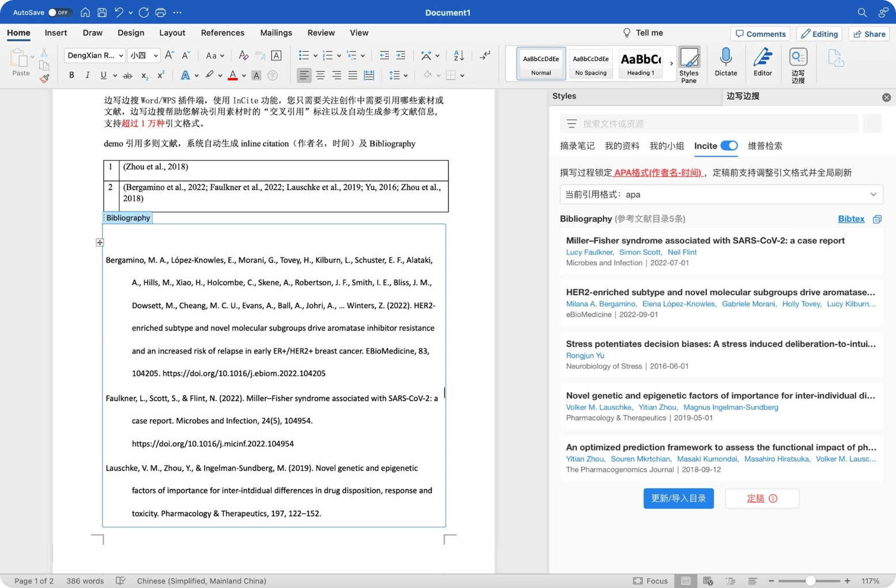896x588 pixels.
Task: Center align the paragraph
Action: click(x=320, y=76)
